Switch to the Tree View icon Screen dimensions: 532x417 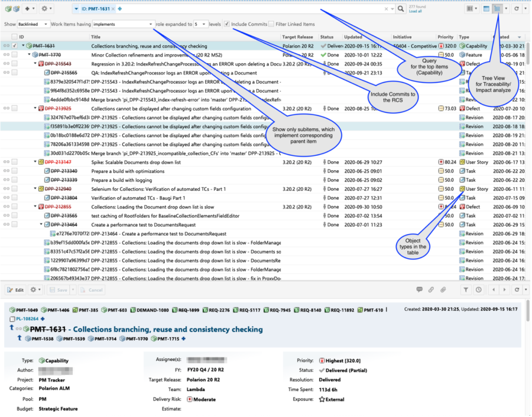click(497, 8)
